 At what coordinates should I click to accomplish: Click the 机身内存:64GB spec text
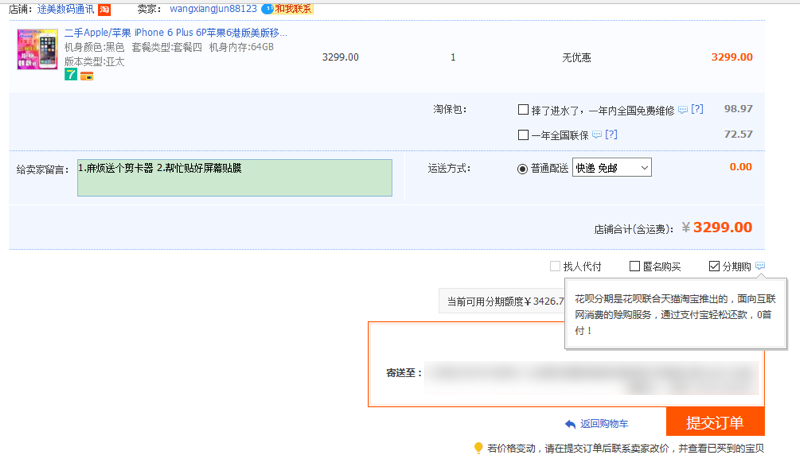(x=241, y=47)
